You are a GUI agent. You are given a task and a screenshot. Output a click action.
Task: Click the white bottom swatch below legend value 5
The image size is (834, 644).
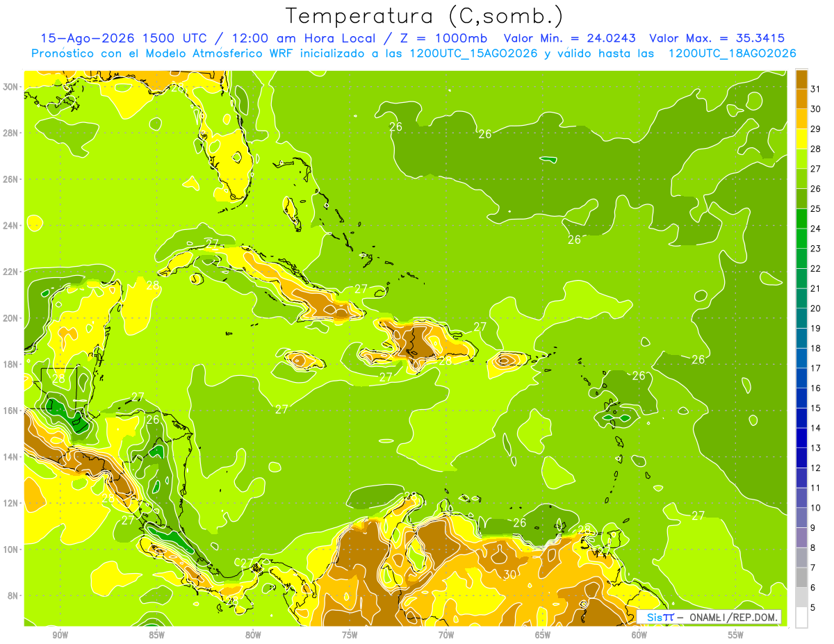point(801,618)
